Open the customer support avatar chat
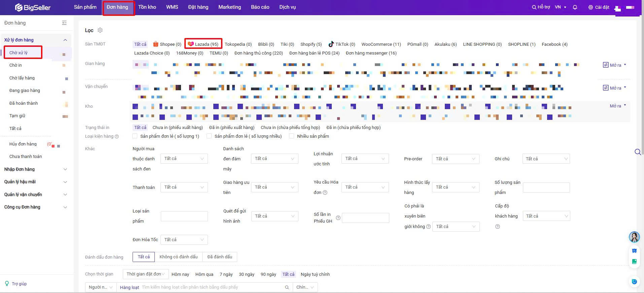Viewport: 644px width, 293px height. [x=634, y=237]
